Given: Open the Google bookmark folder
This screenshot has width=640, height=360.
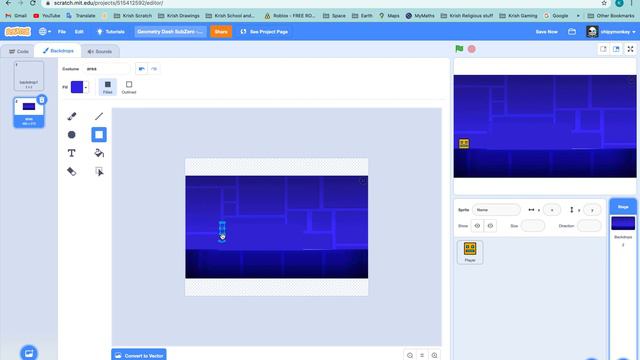Looking at the screenshot, I should pos(557,16).
